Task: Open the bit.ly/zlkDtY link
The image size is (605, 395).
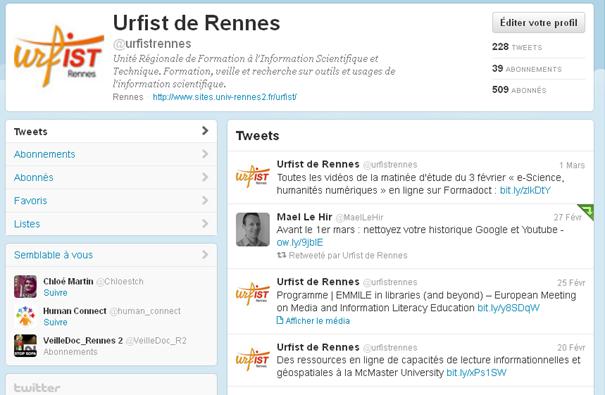Action: point(525,190)
